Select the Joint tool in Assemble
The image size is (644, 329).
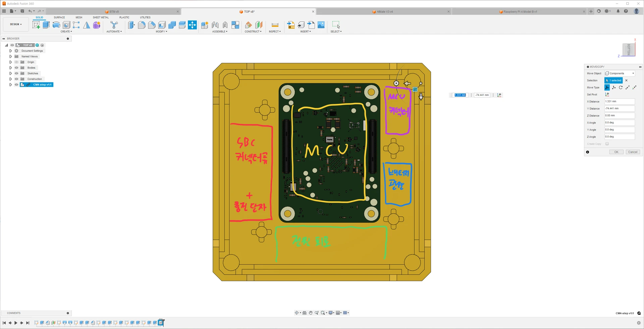[x=215, y=25]
